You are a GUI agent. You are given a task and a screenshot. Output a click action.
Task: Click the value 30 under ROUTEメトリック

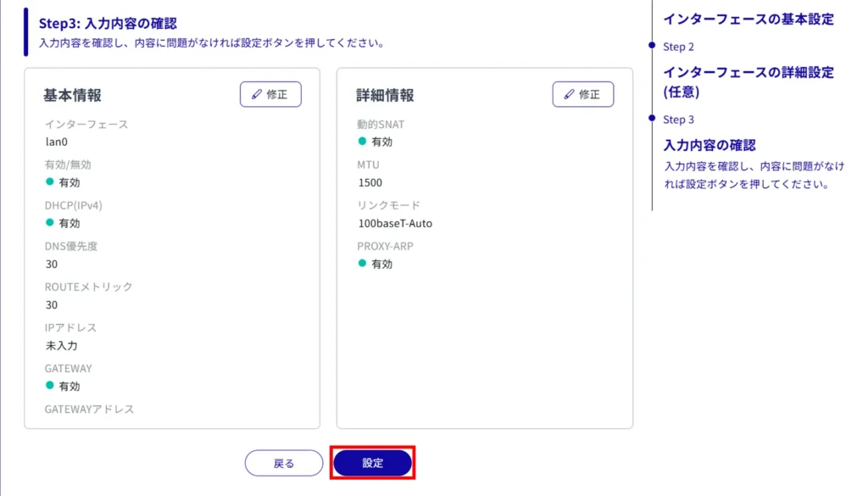click(52, 304)
